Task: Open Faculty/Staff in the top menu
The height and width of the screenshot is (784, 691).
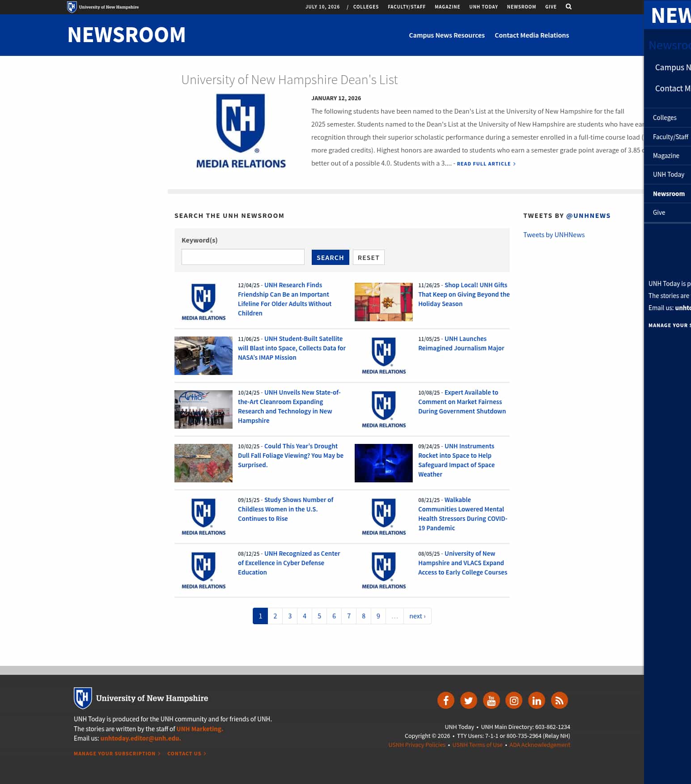Action: 407,7
